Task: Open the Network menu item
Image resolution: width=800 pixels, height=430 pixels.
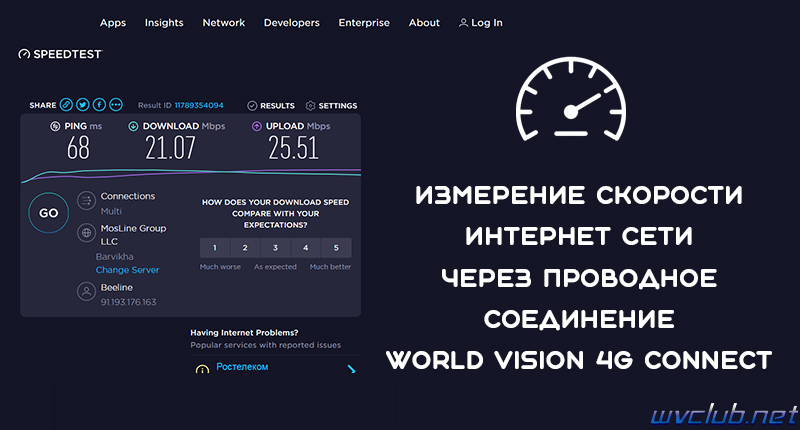Action: tap(223, 23)
